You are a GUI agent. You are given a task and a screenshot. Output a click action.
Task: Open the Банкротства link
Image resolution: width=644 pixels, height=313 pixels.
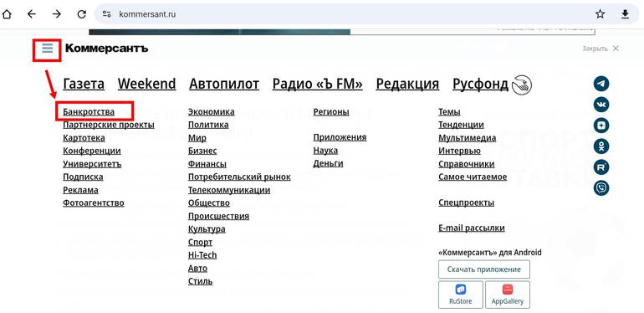pos(89,112)
